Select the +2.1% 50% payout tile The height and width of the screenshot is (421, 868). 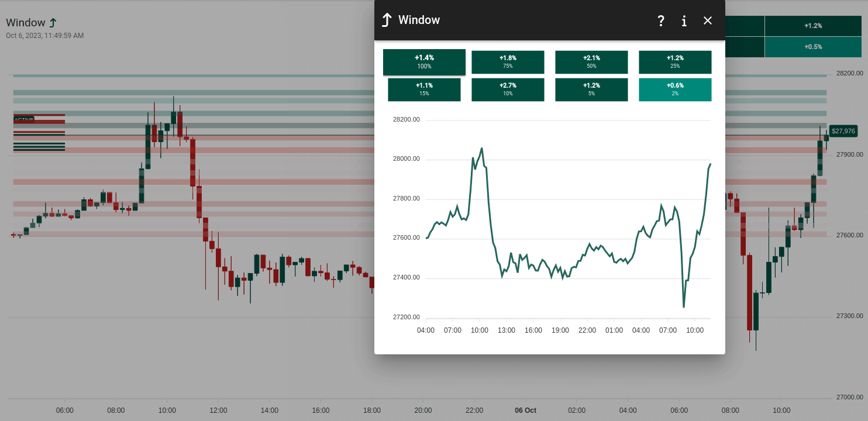(x=591, y=62)
